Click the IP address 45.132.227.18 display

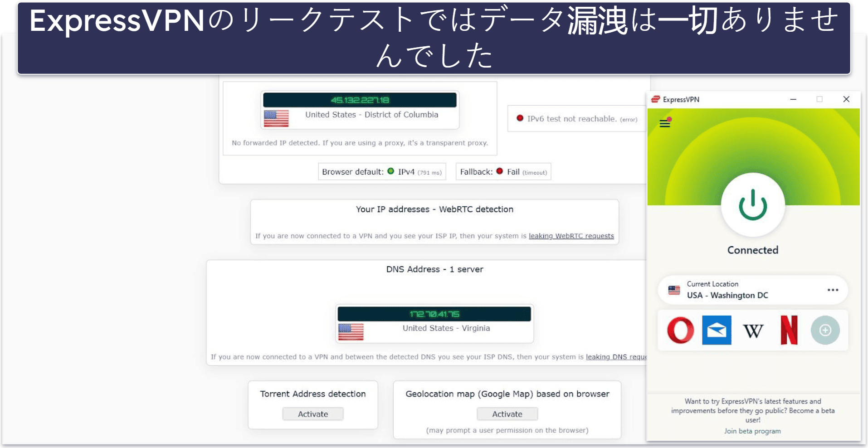(360, 100)
